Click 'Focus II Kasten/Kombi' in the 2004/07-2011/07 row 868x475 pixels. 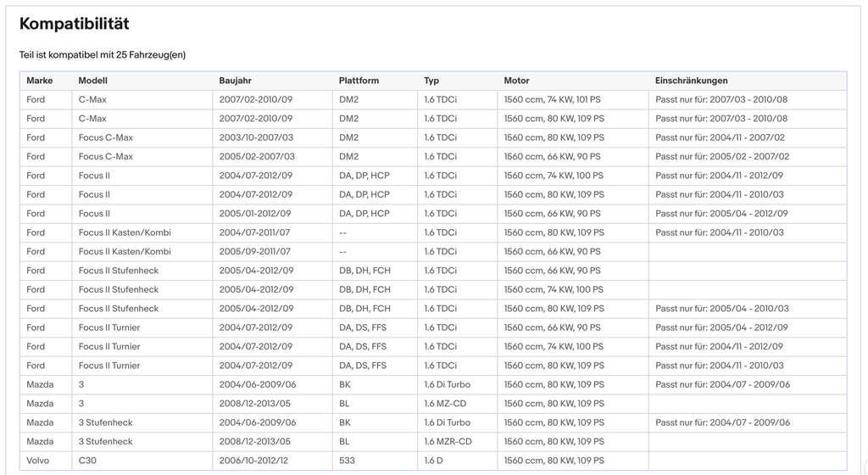(x=125, y=232)
